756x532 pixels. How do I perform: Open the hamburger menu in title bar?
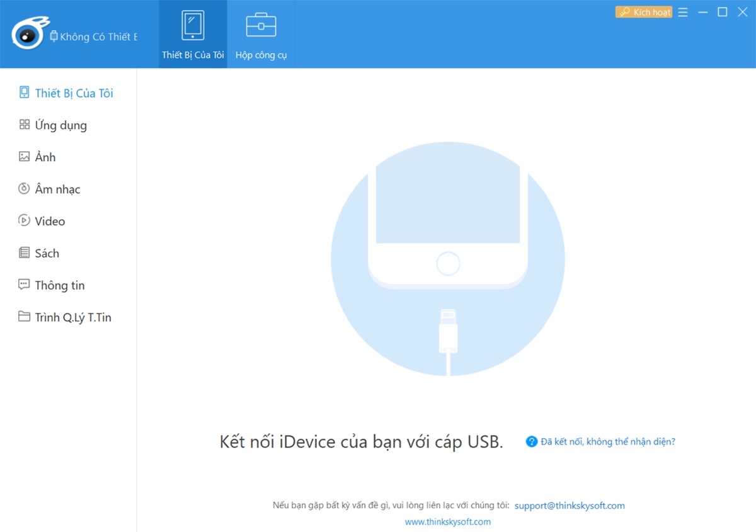[x=683, y=11]
